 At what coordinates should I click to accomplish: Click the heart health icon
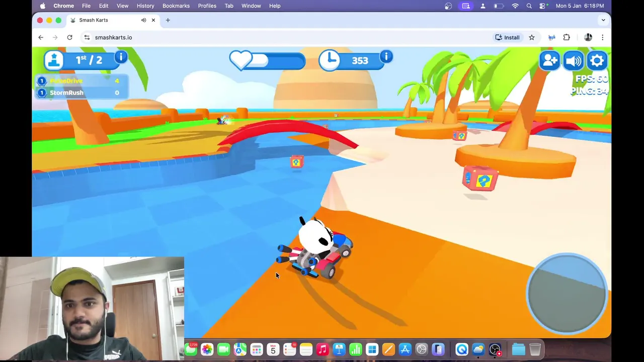pos(241,60)
